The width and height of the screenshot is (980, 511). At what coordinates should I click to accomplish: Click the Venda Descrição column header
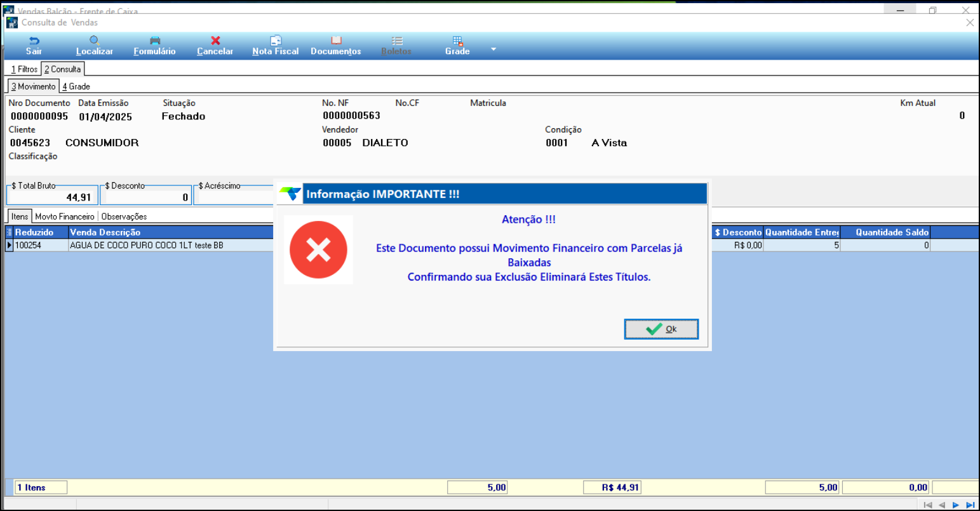pyautogui.click(x=171, y=232)
